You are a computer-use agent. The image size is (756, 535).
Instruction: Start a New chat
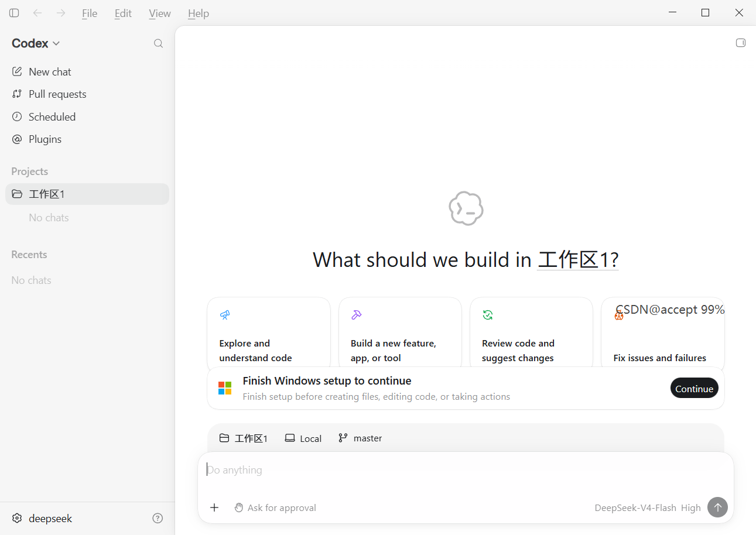pos(87,71)
